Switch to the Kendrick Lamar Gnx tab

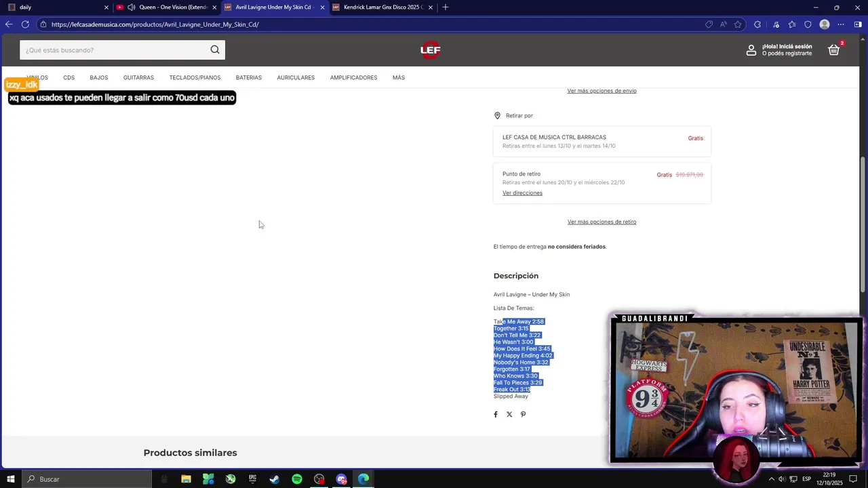[x=383, y=7]
